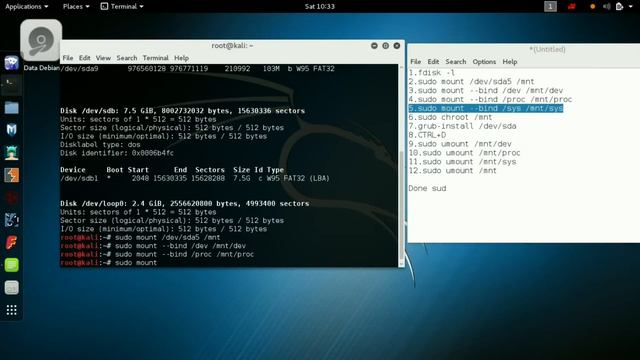Screen dimensions: 640x360
Task: Launch the blue figure dock icon
Action: pyautogui.click(x=11, y=220)
